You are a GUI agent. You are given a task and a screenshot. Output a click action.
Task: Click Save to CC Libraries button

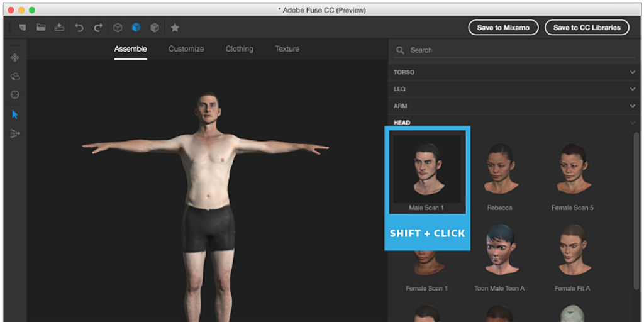pyautogui.click(x=587, y=28)
